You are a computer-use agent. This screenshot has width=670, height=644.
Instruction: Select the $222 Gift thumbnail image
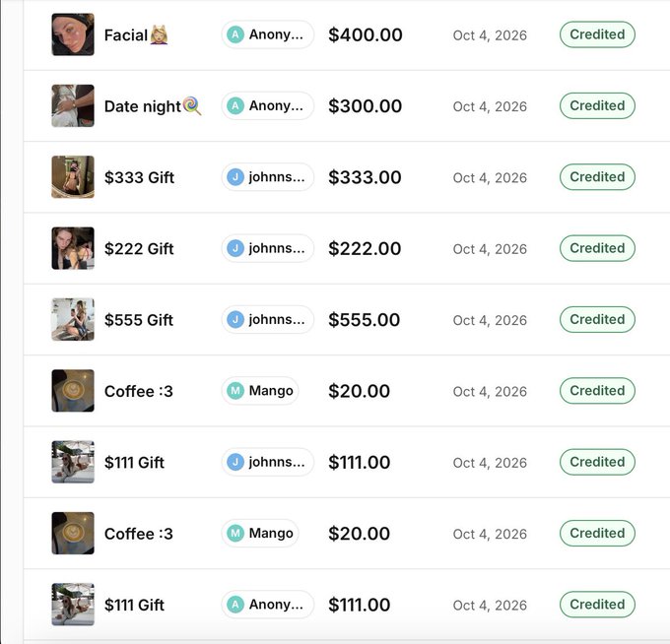73,248
